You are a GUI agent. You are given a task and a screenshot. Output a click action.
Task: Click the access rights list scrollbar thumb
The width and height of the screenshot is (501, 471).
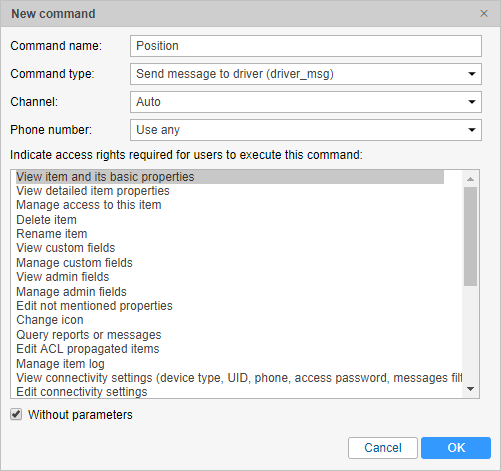point(470,236)
